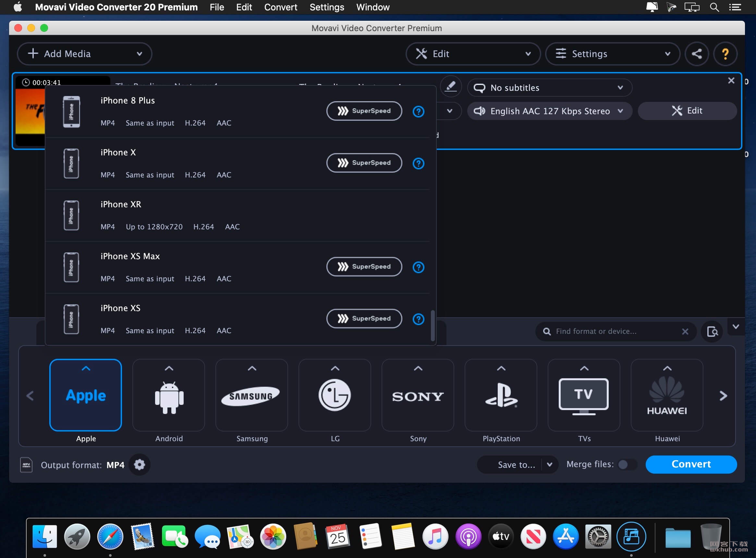Open the Window menu
Viewport: 756px width, 558px height.
(x=372, y=7)
